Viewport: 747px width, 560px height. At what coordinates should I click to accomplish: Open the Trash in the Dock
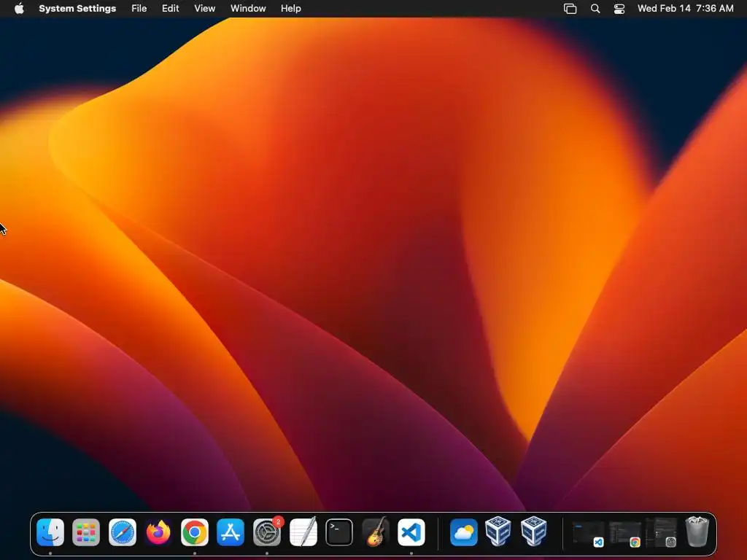click(697, 532)
